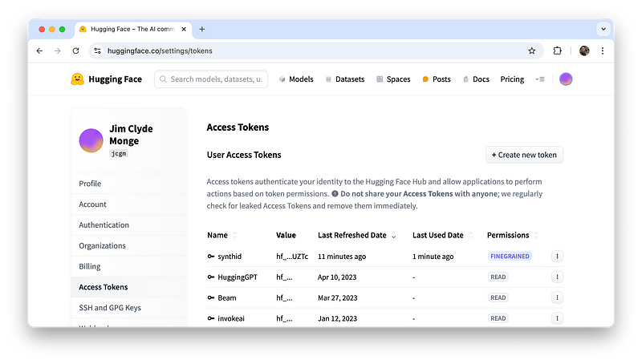The width and height of the screenshot is (642, 364).
Task: Open the Docs page
Action: 476,79
